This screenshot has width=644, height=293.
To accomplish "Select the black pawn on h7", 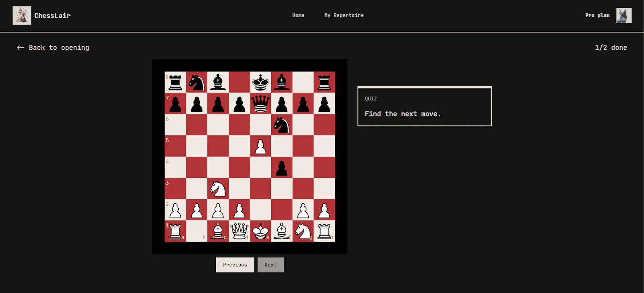I will click(x=324, y=104).
